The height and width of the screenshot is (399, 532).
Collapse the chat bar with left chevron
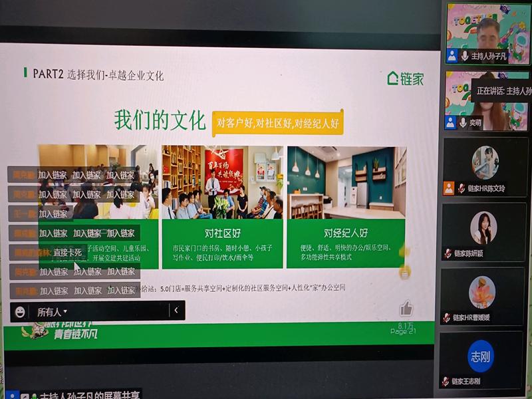176,310
